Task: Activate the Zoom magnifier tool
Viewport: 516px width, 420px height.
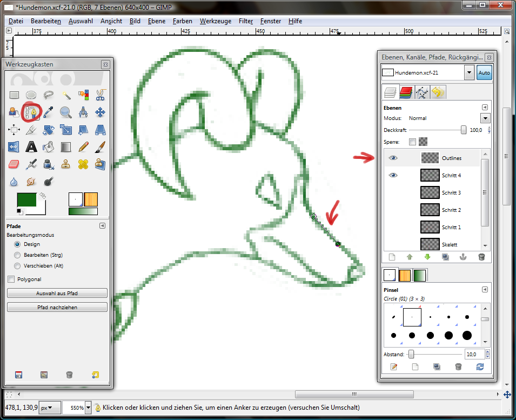Action: tap(66, 112)
